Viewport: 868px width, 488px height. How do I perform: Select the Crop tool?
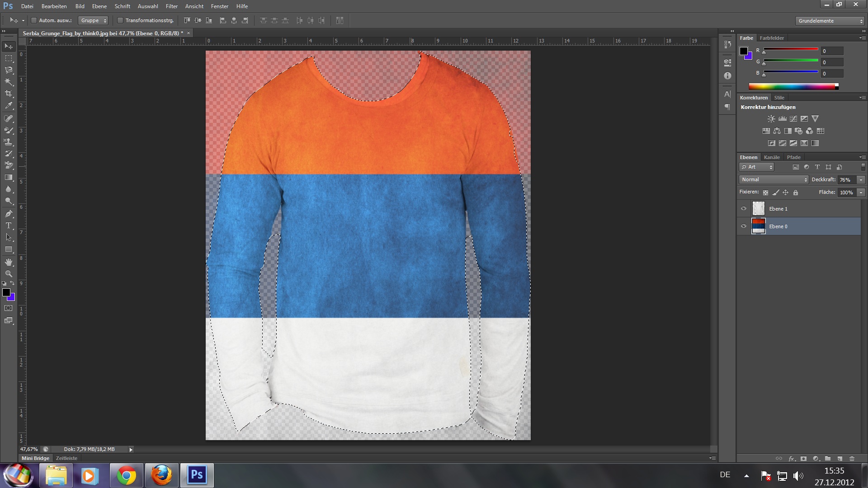click(9, 94)
